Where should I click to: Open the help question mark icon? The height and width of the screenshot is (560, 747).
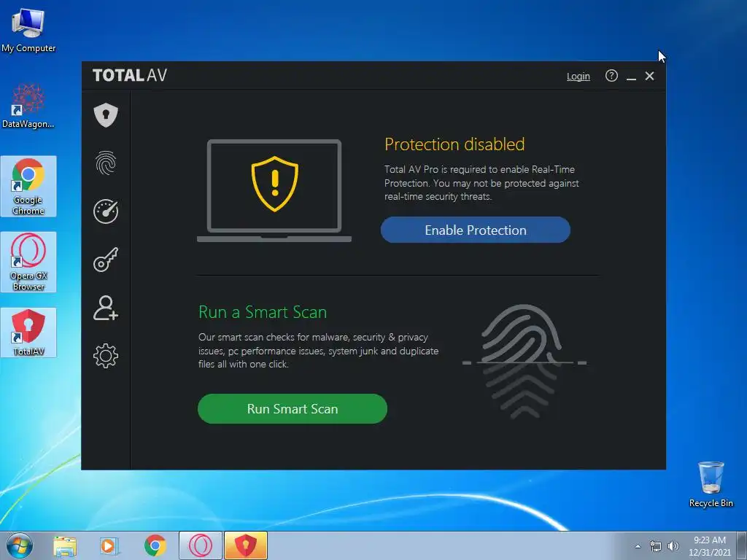tap(611, 76)
